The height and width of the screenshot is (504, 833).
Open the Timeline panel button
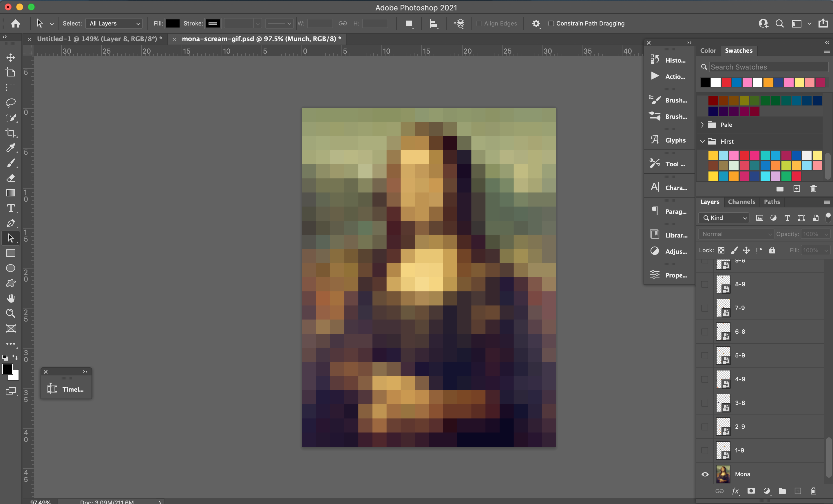click(x=66, y=389)
